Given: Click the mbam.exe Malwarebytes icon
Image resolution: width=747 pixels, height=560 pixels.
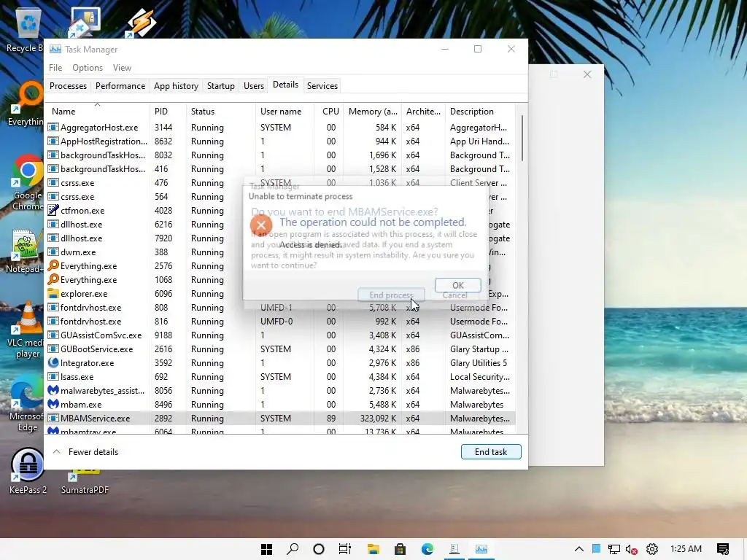Looking at the screenshot, I should 53,404.
